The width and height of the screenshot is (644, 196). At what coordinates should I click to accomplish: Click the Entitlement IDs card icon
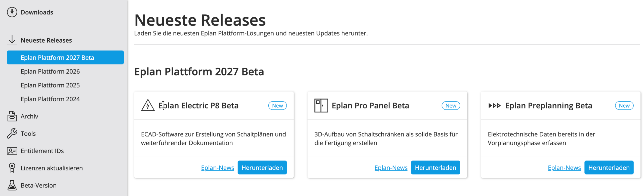[x=12, y=151]
